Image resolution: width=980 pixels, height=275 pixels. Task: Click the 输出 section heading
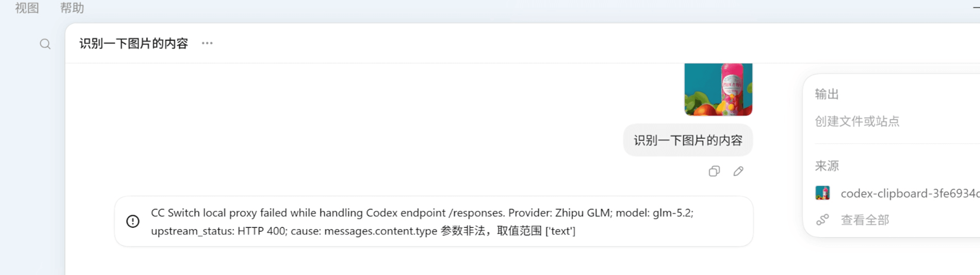827,94
